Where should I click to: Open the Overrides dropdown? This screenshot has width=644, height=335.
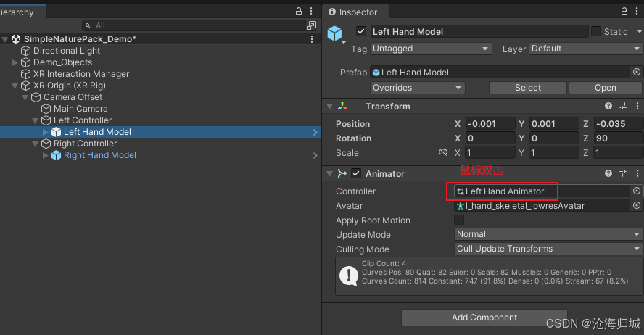pyautogui.click(x=417, y=88)
